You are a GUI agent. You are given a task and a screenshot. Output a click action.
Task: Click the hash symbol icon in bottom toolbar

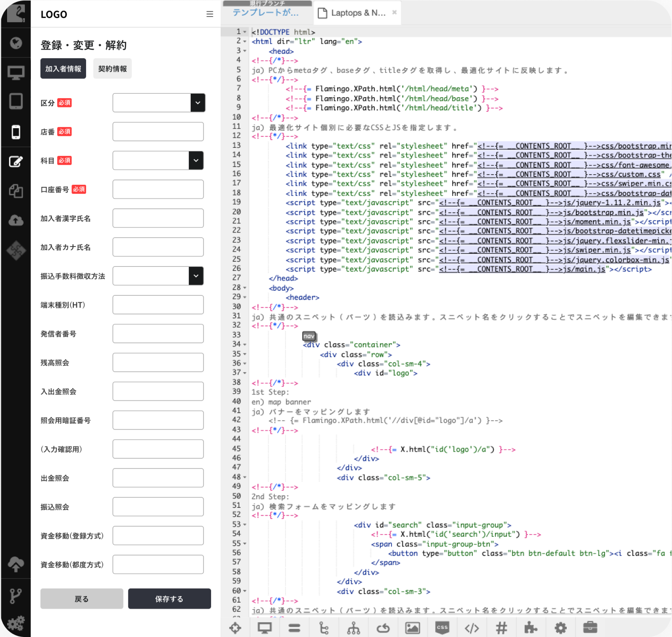click(501, 628)
